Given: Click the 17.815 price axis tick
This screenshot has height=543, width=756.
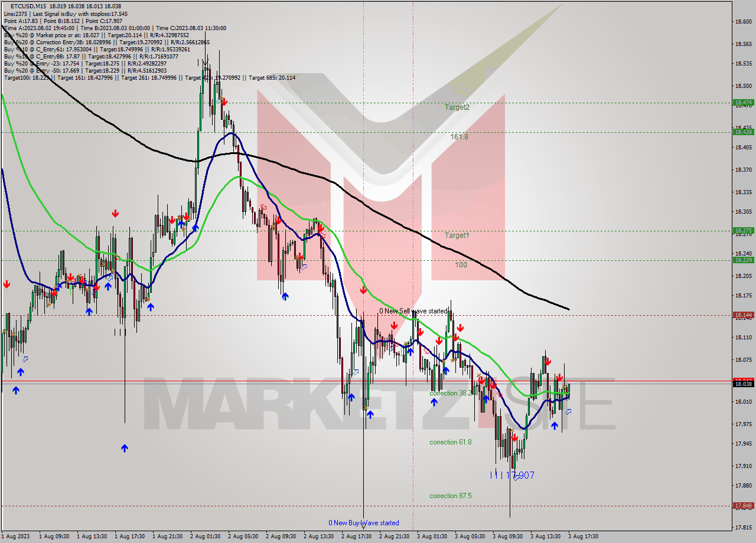Looking at the screenshot, I should (743, 528).
